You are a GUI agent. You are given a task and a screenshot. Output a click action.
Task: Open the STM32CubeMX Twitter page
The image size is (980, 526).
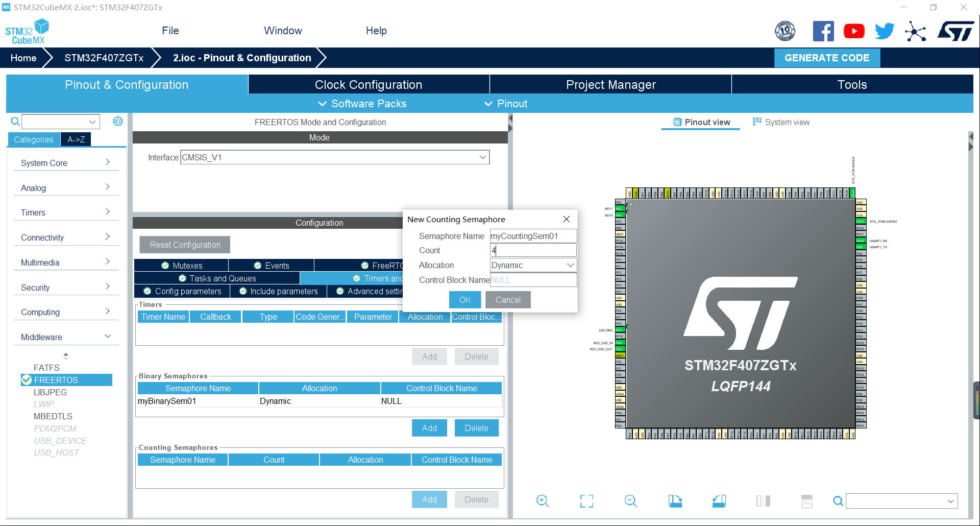click(885, 31)
